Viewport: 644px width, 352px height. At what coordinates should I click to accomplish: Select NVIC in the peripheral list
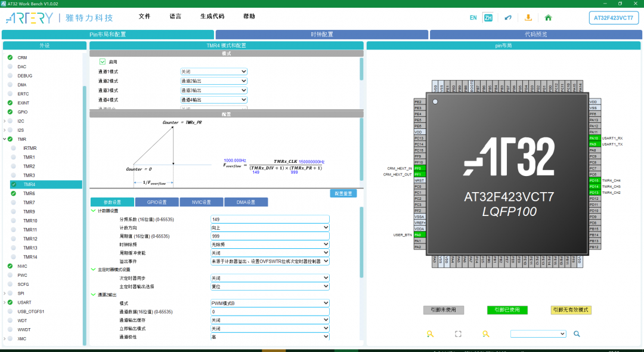22,266
